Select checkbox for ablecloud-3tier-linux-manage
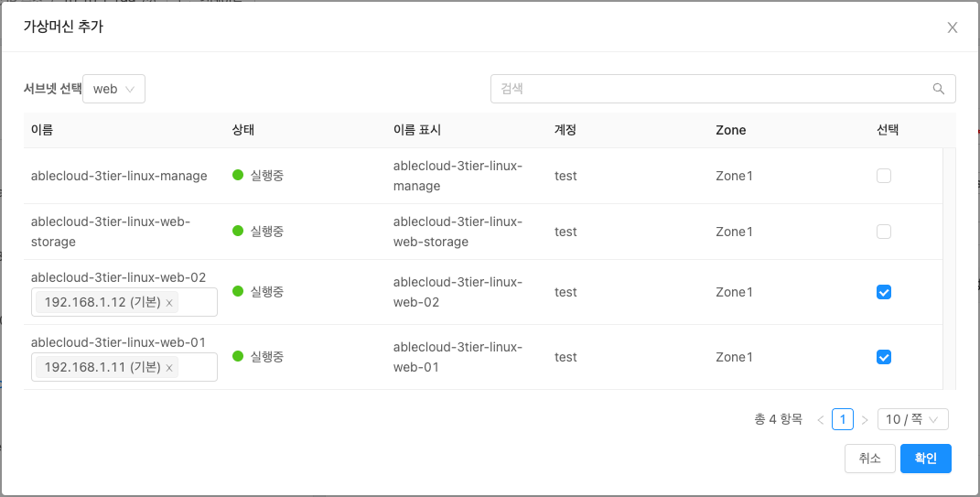 [884, 176]
